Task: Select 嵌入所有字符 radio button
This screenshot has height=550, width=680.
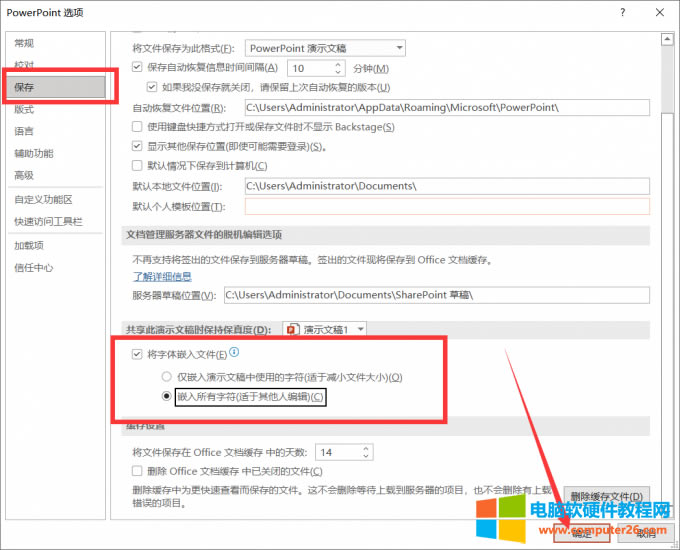Action: coord(167,396)
